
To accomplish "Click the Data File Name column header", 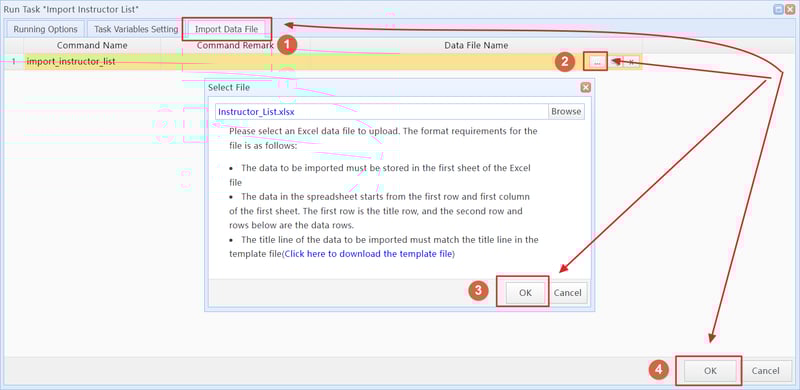I will (x=476, y=45).
